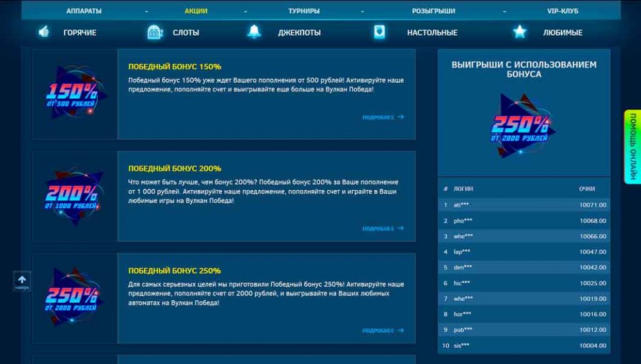The height and width of the screenshot is (364, 641).
Task: Click the Победный бонус 200% title
Action: point(175,169)
